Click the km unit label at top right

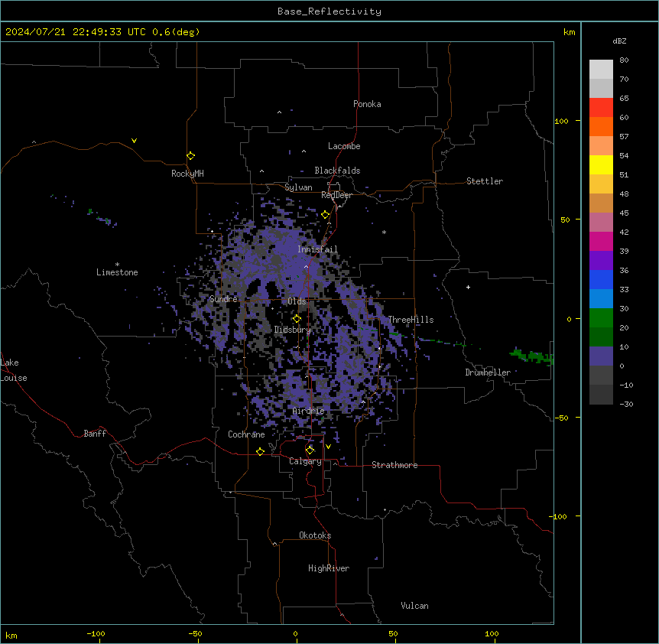[570, 32]
